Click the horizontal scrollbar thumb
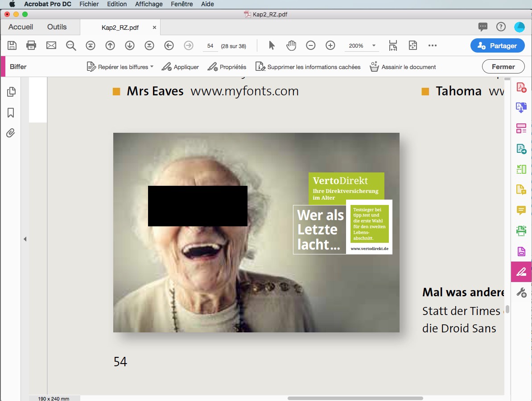Screen dimensions: 532x401 coord(355,398)
